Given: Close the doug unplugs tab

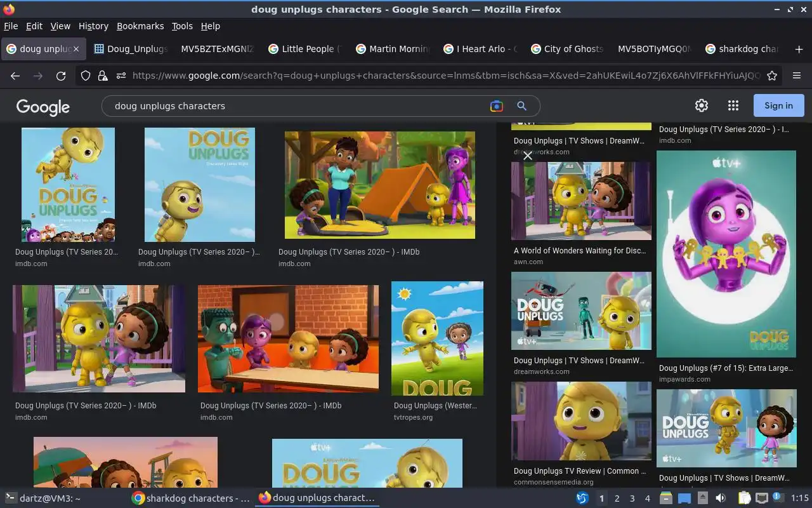Looking at the screenshot, I should (76, 49).
